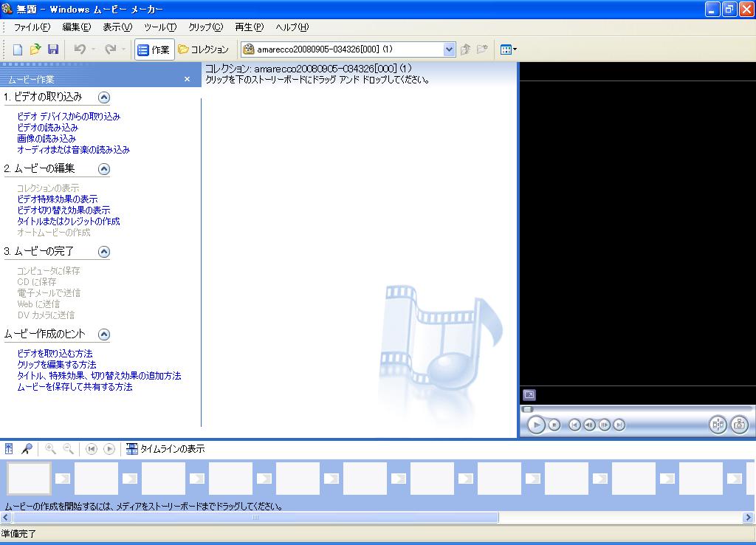
Task: Click the Rewind Storyboard icon
Action: click(91, 449)
